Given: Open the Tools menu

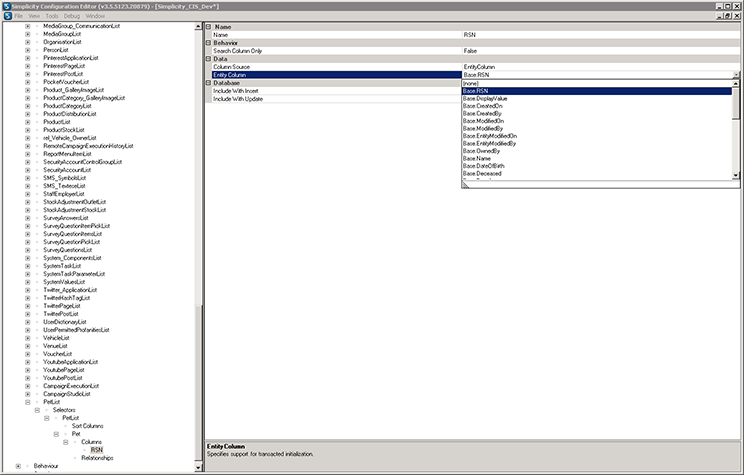Looking at the screenshot, I should (52, 16).
